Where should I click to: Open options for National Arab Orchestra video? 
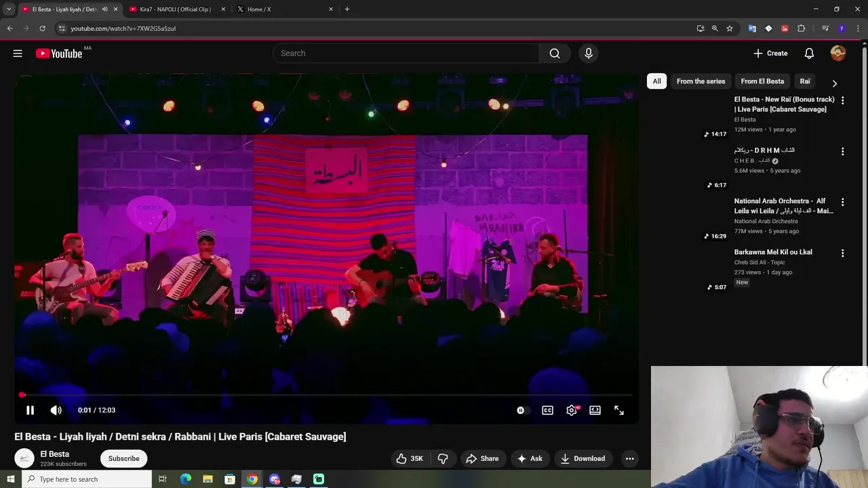[x=842, y=203]
